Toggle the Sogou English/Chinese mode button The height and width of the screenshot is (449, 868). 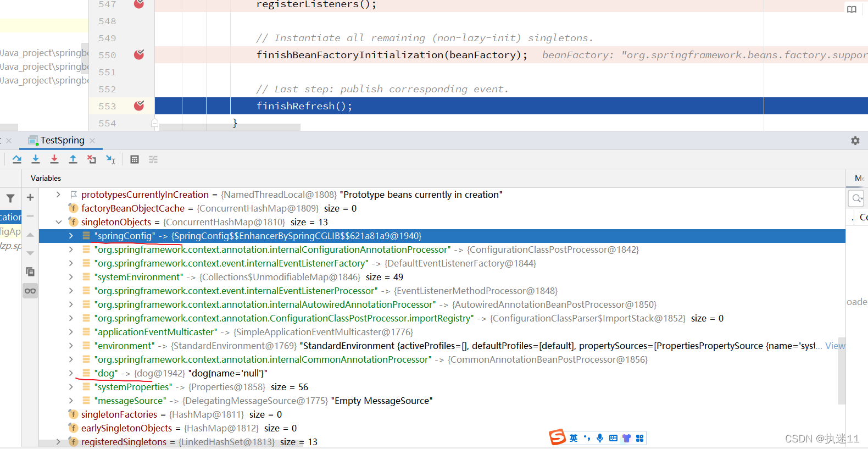coord(574,438)
